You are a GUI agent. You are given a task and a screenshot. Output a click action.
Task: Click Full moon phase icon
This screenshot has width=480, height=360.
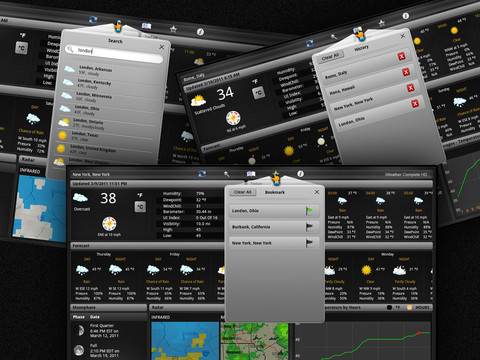click(x=79, y=350)
